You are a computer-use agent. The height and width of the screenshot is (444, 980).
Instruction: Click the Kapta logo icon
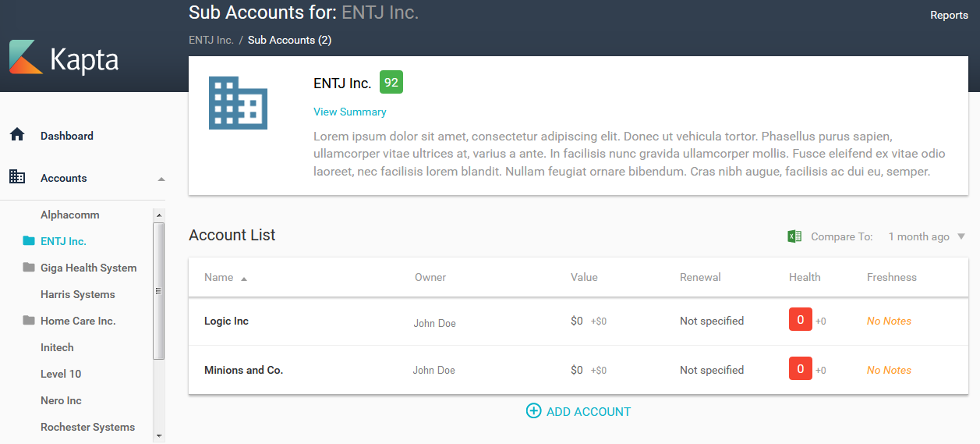tap(26, 57)
